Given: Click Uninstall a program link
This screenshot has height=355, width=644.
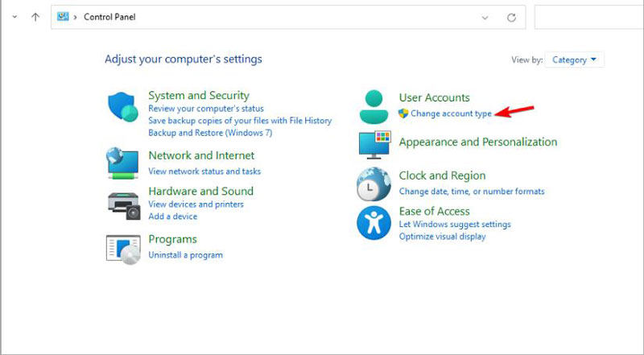Looking at the screenshot, I should click(186, 255).
